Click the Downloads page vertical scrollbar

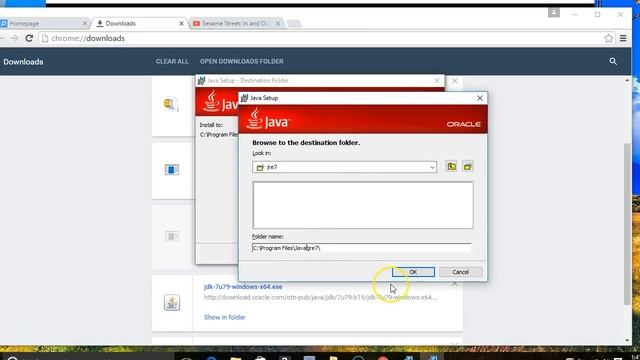(627, 224)
